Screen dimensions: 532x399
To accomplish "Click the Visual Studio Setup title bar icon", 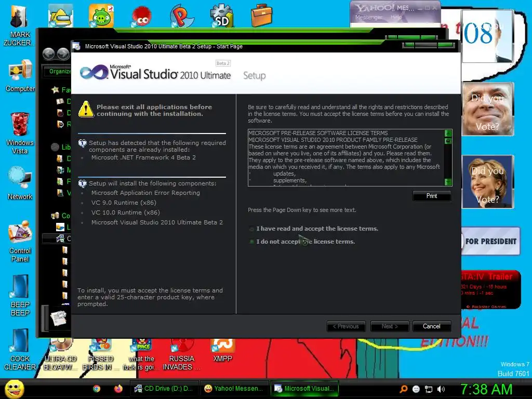I will click(77, 46).
